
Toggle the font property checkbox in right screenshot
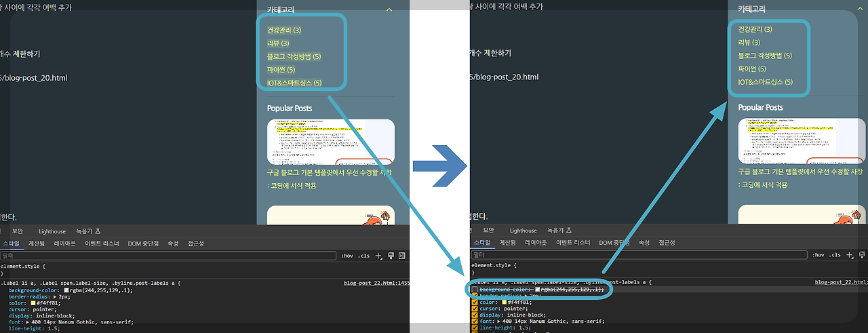tap(475, 321)
